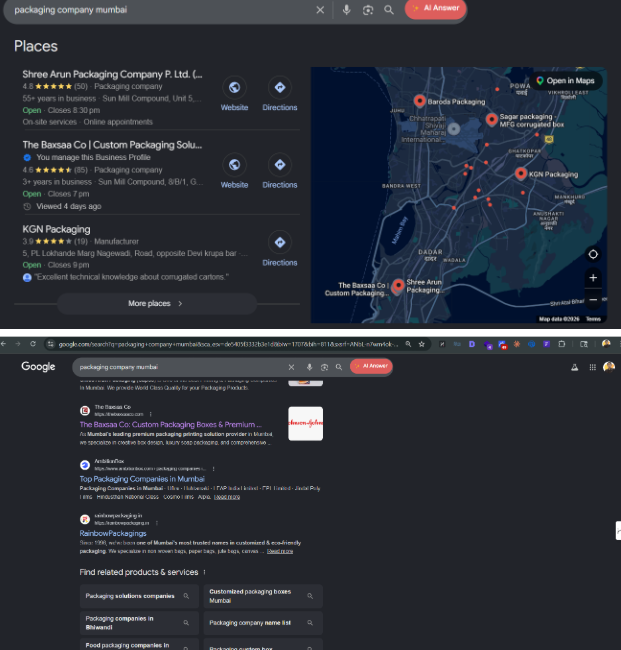Open Google Lens in upper search bar
The width and height of the screenshot is (621, 650).
tap(368, 10)
